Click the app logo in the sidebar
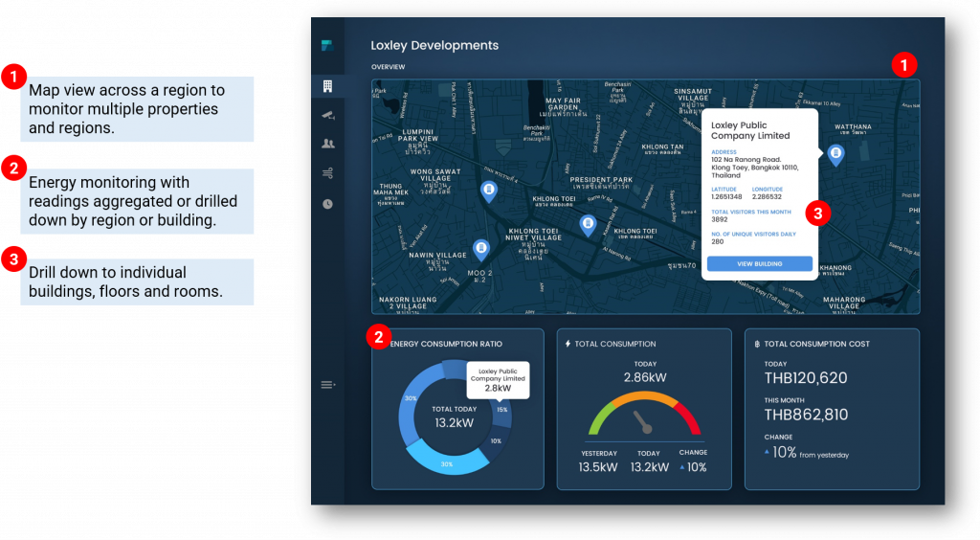980x540 pixels. (x=327, y=46)
